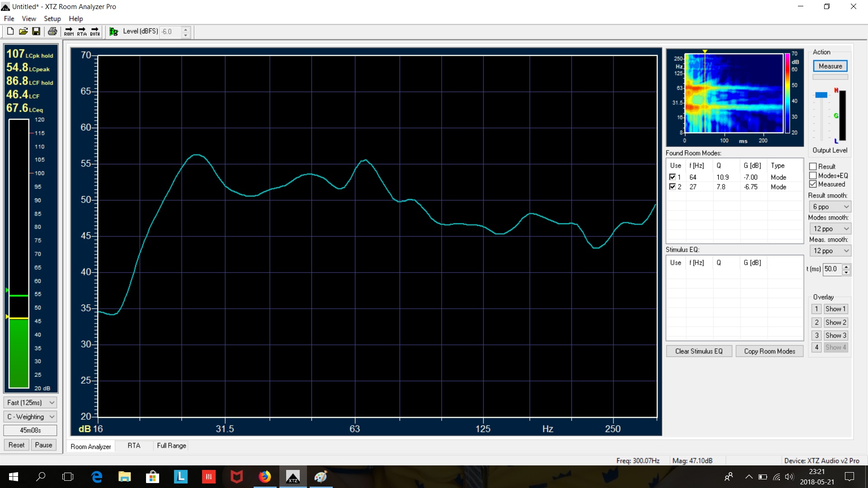This screenshot has height=488, width=868.
Task: Click the file save icon
Action: coord(36,31)
